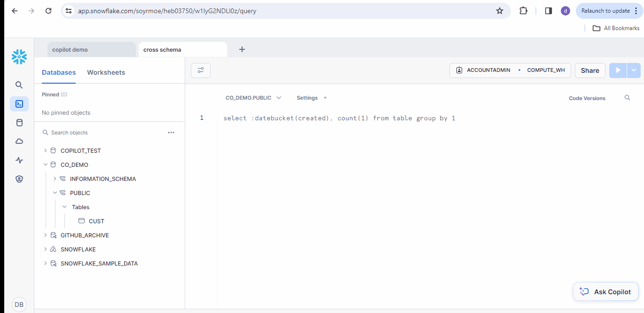The height and width of the screenshot is (313, 644).
Task: Switch to the Worksheets panel tab
Action: 106,72
